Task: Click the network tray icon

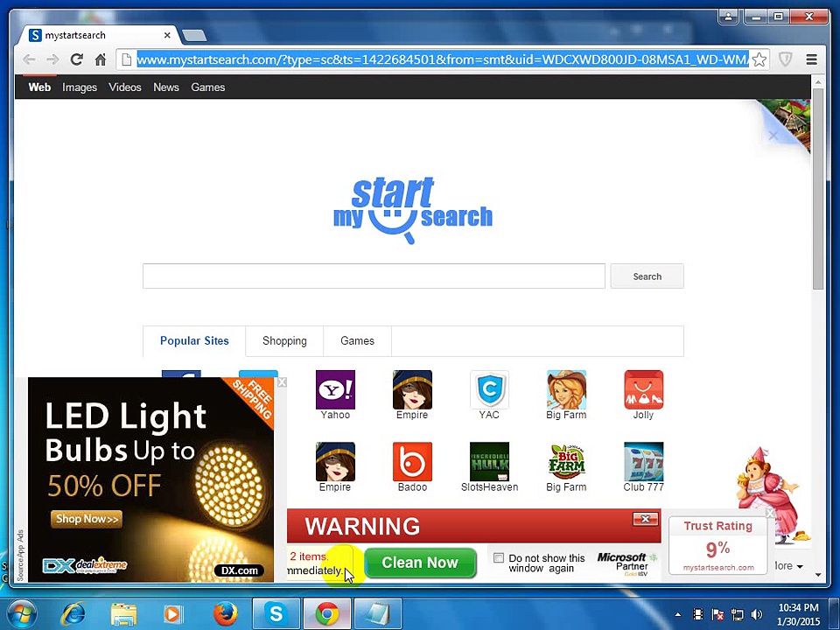Action: pos(737,614)
